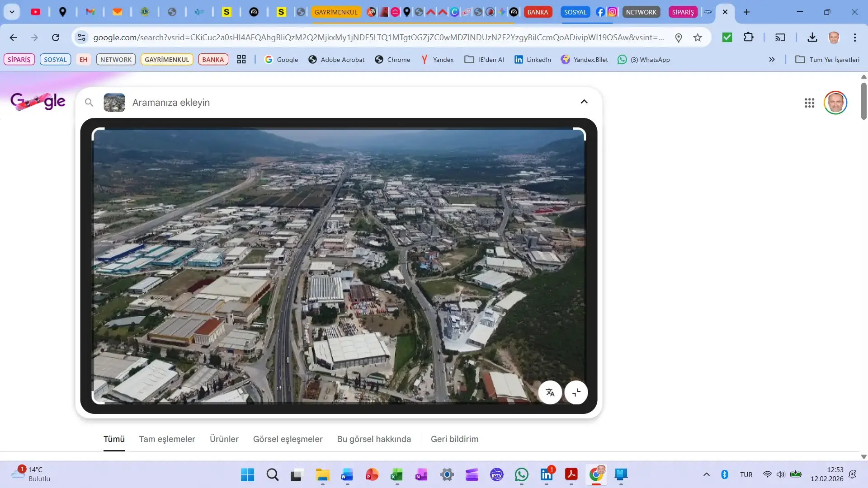Reload the current page
The image size is (868, 488).
click(56, 38)
